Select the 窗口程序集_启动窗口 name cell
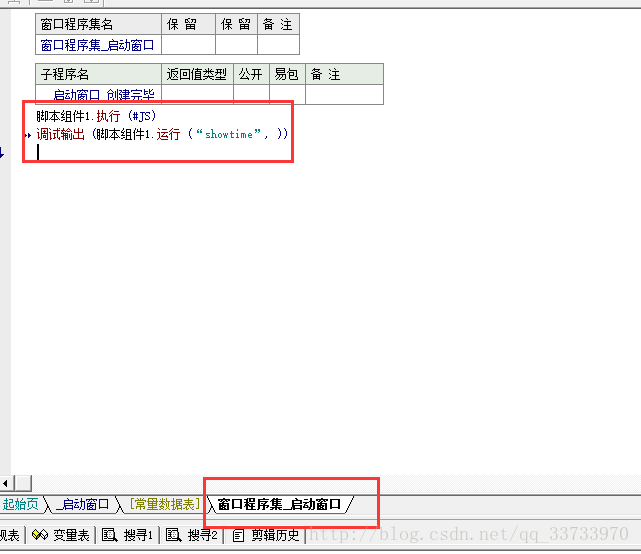 (x=98, y=45)
